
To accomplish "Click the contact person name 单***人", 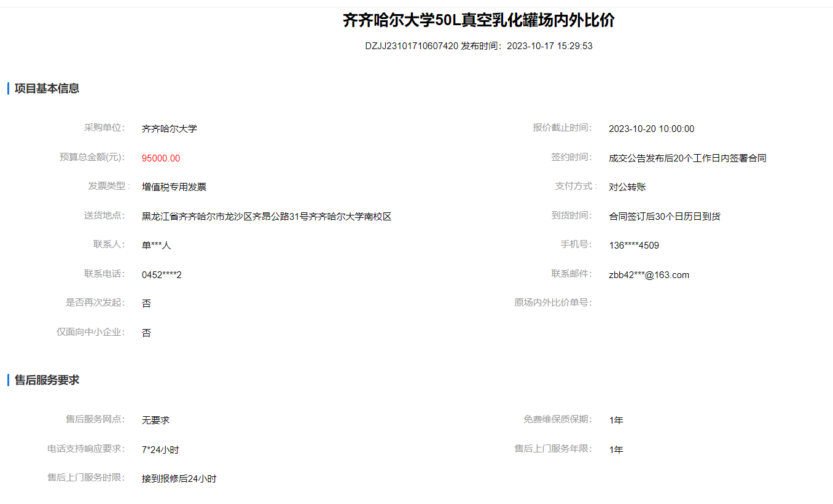I will tap(156, 246).
